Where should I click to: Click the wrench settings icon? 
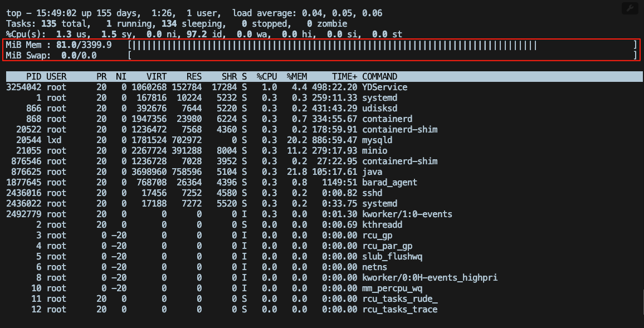coord(630,9)
